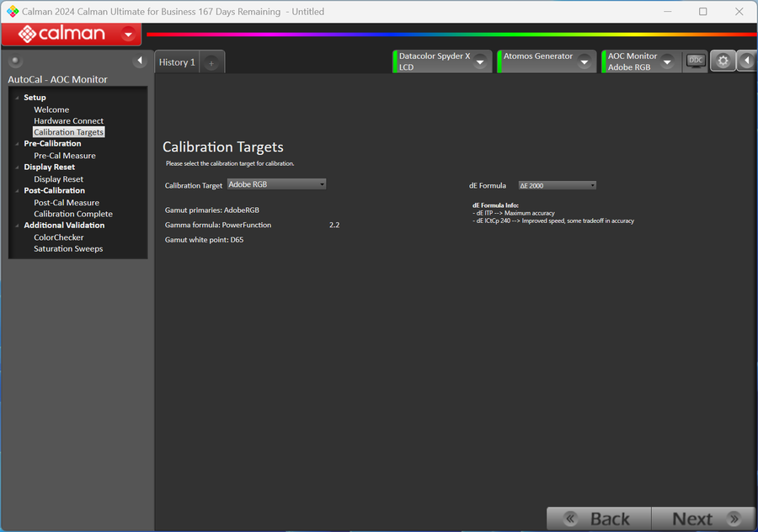Open the Calibration Complete step
This screenshot has width=758, height=532.
(x=73, y=214)
